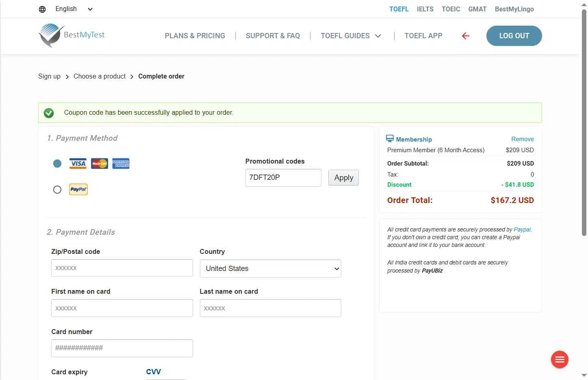
Task: Click the American Express icon
Action: click(121, 164)
